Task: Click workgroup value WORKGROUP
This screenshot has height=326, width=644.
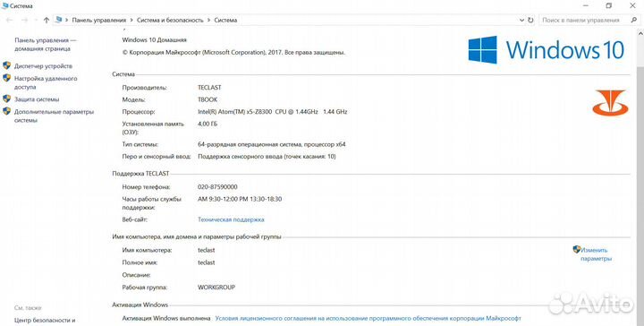Action: pyautogui.click(x=216, y=287)
